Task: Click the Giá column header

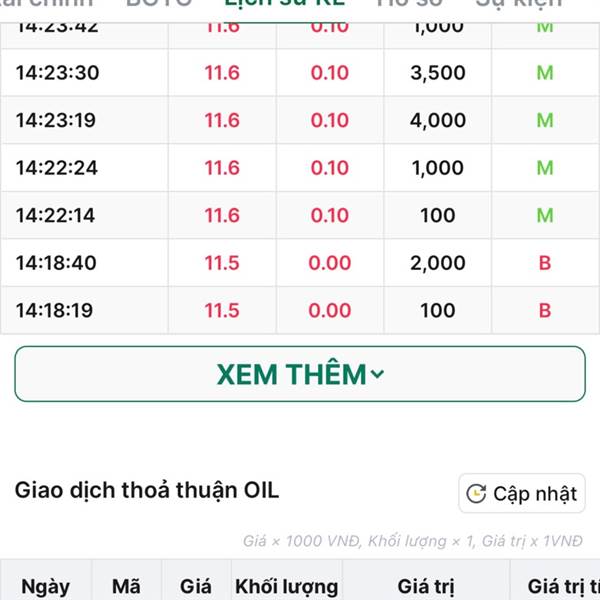Action: pyautogui.click(x=196, y=586)
